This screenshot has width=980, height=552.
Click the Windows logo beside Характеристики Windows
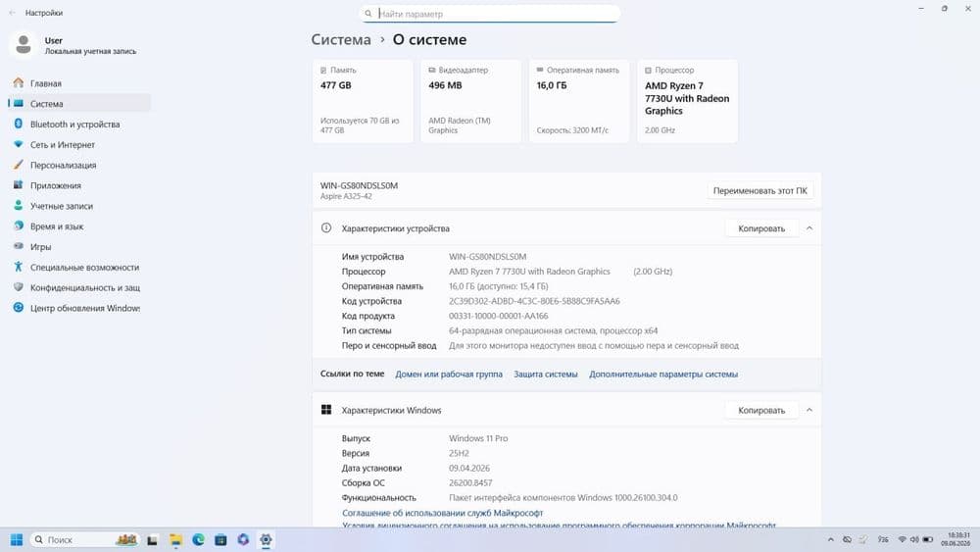(326, 410)
